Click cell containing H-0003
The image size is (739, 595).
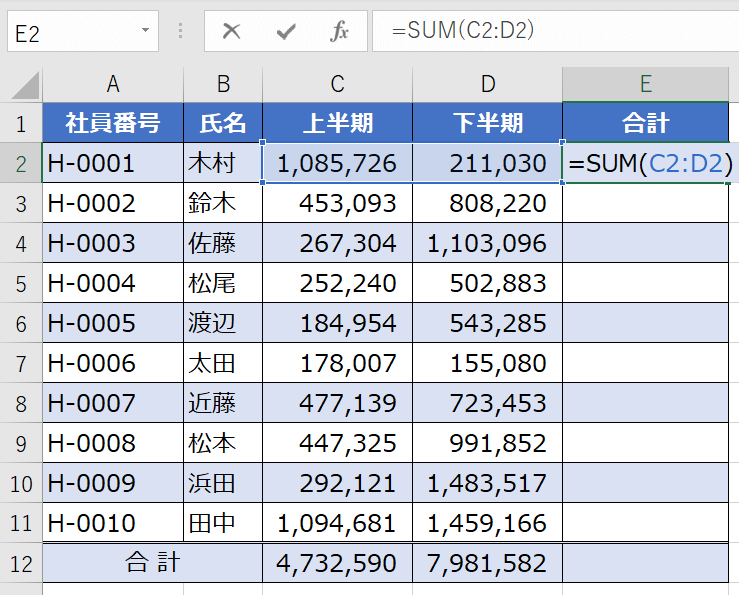pyautogui.click(x=113, y=243)
